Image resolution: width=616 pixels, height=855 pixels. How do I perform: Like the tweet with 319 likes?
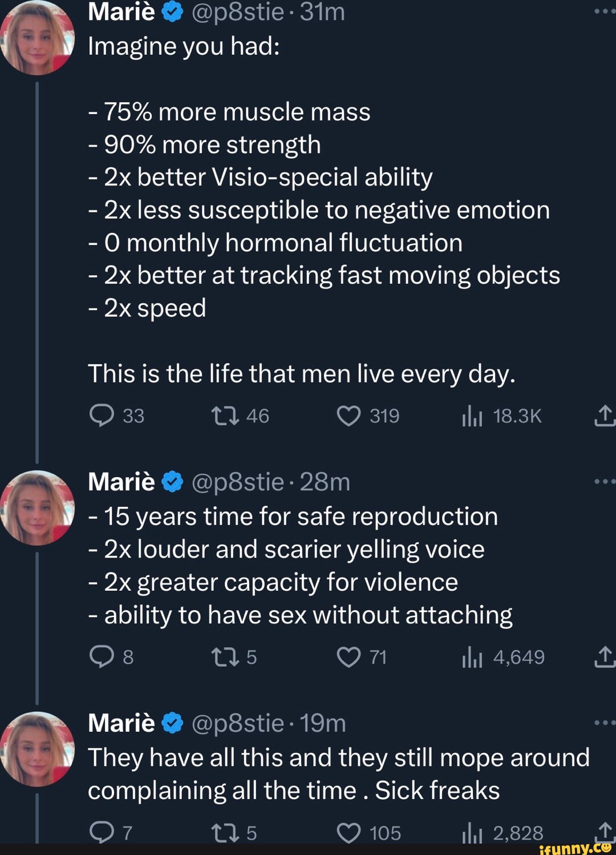coord(348,416)
